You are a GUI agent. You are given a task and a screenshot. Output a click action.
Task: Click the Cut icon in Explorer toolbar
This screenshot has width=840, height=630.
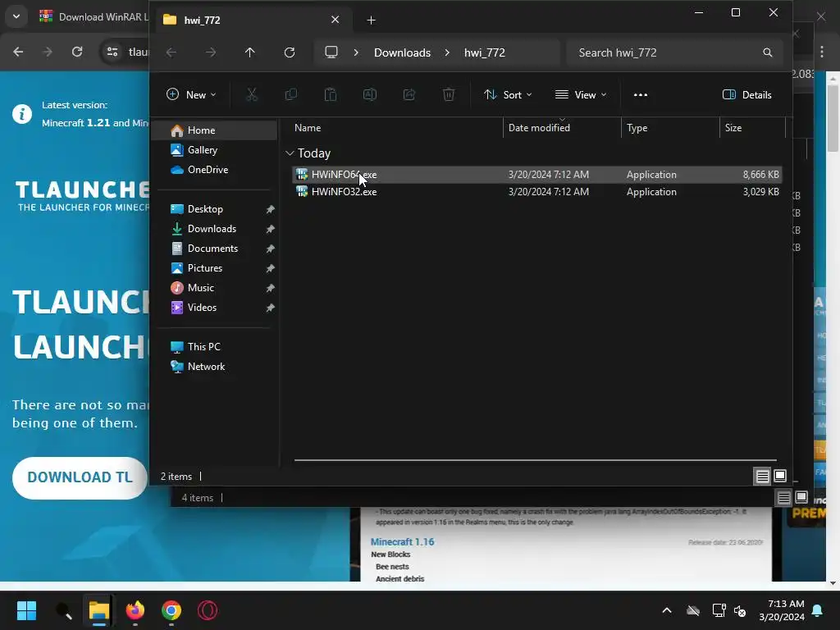252,95
